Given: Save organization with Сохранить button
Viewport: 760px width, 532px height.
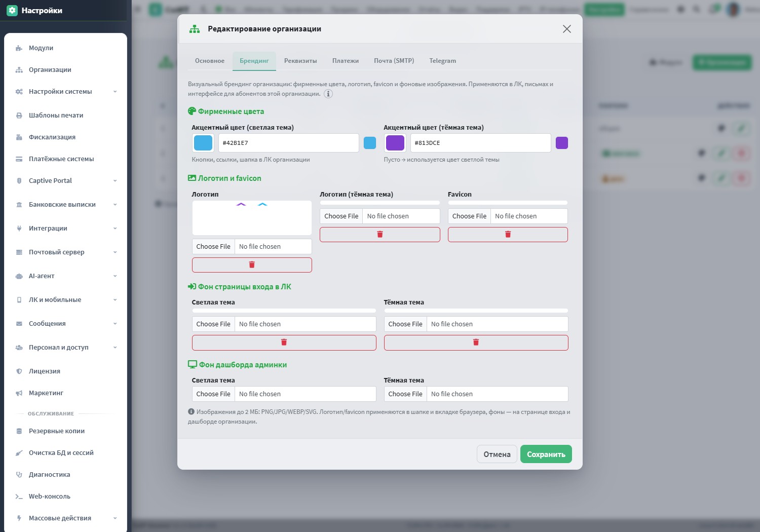Looking at the screenshot, I should coord(546,454).
